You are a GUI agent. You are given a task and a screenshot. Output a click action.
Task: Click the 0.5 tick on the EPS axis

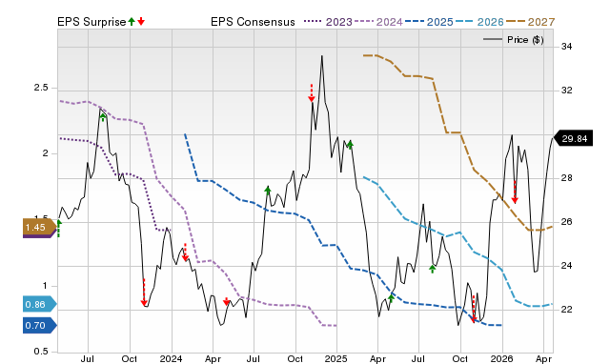41,352
